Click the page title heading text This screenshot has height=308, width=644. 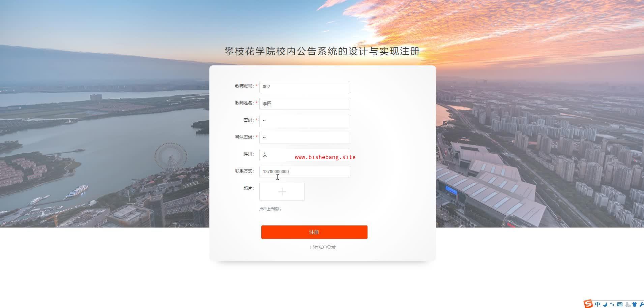(x=322, y=51)
